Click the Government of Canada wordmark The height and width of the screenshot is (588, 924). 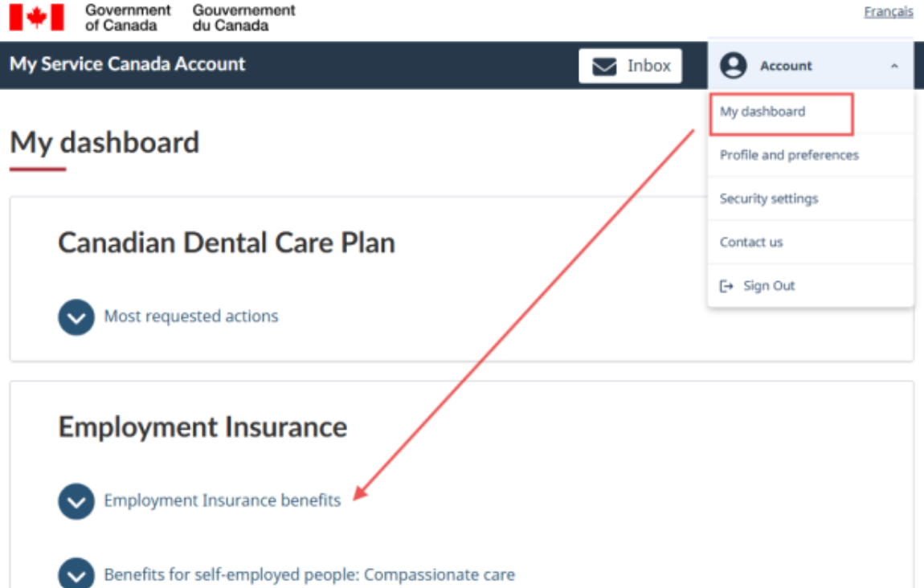pos(129,17)
